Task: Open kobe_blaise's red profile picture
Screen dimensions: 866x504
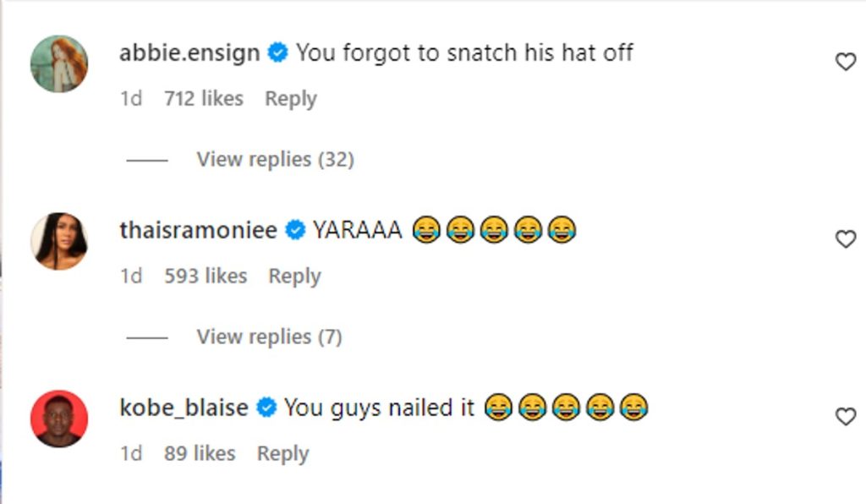Action: click(x=59, y=419)
